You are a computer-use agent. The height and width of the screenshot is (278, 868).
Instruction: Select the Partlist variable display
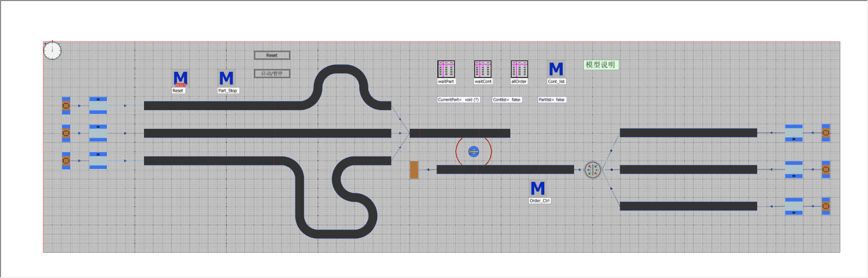(552, 100)
